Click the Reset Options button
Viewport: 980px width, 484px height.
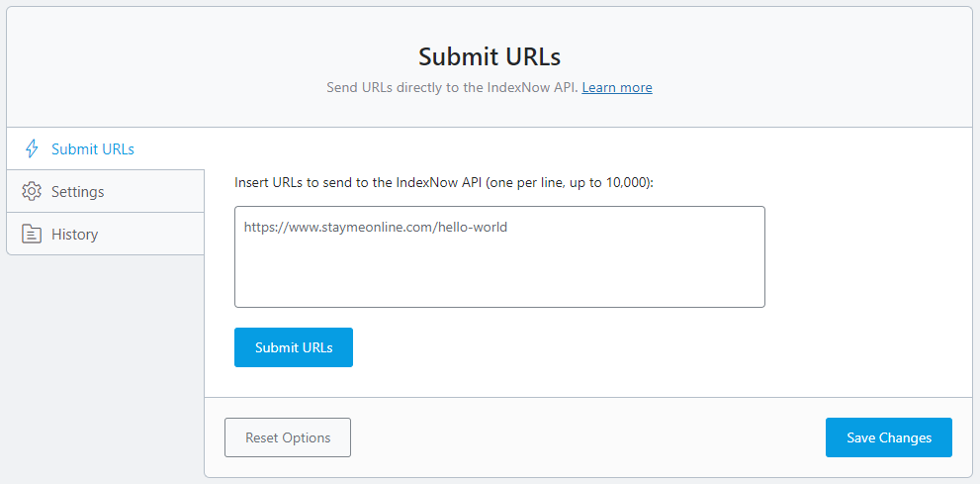coord(288,437)
